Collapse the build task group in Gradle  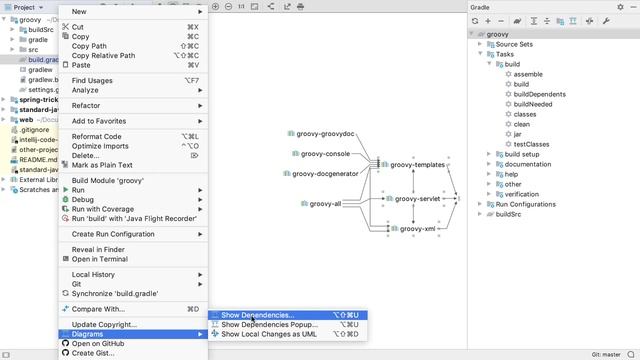(489, 64)
